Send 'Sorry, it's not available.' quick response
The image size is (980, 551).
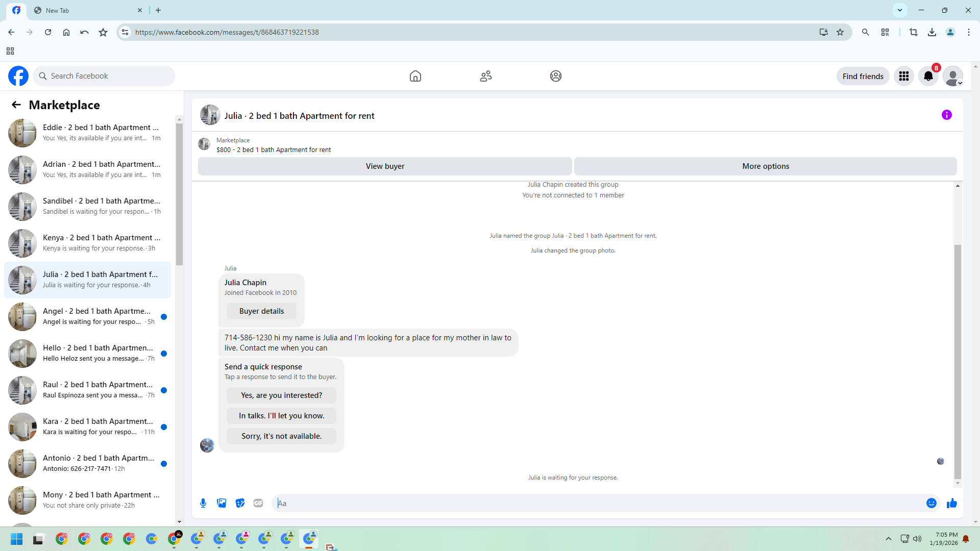click(x=281, y=436)
